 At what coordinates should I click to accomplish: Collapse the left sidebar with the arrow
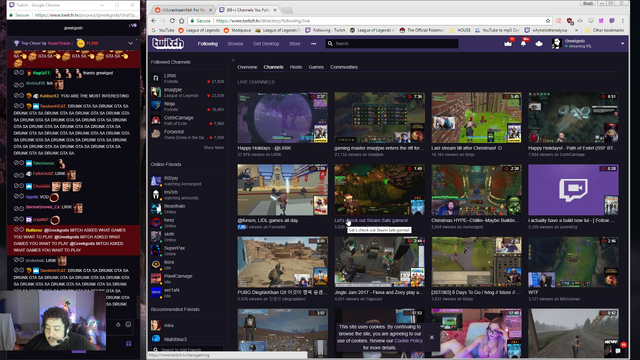[x=233, y=60]
